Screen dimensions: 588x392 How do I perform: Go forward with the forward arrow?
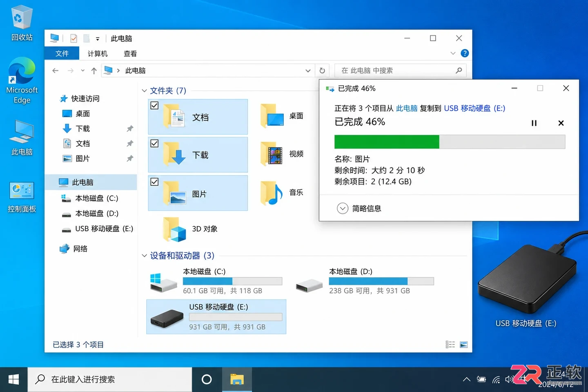pos(71,71)
